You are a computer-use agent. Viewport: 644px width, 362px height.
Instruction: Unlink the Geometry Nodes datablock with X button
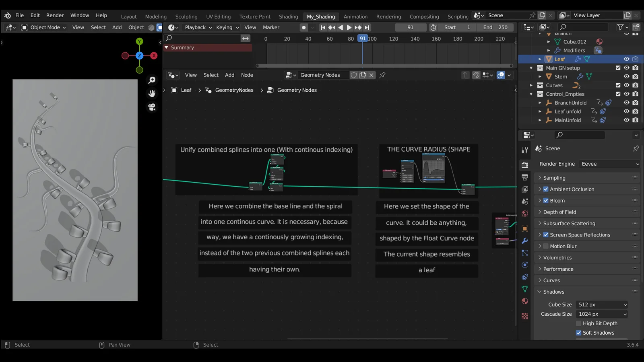[x=371, y=75]
